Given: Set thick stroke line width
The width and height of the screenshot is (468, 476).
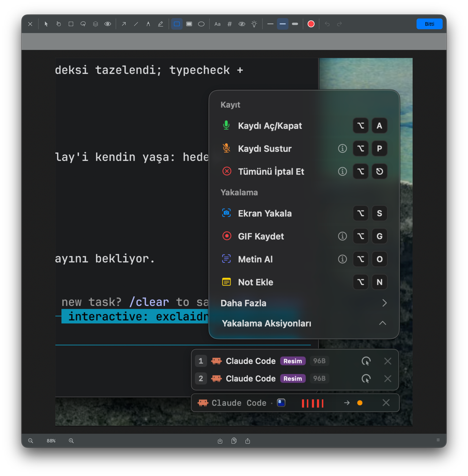Looking at the screenshot, I should 295,24.
